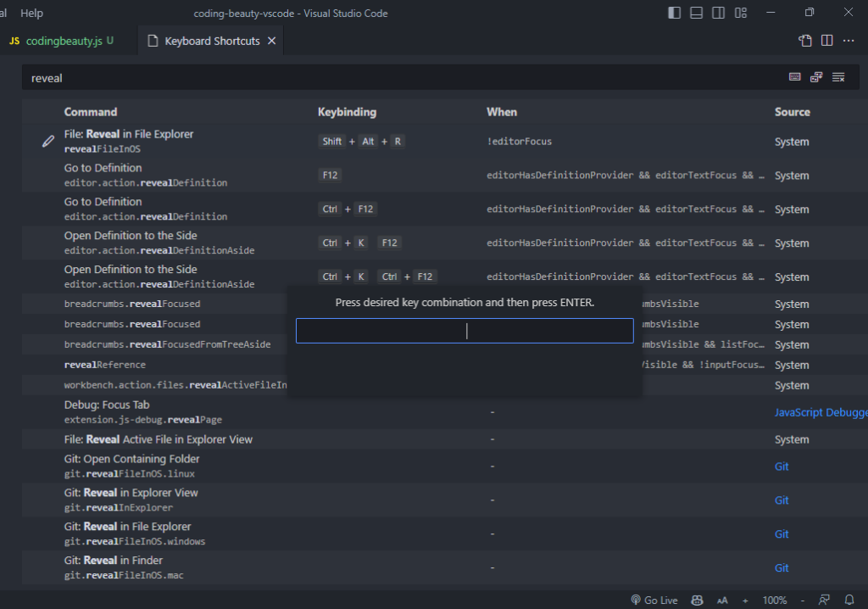Switch to the codingbeauty.js tab

click(x=64, y=41)
